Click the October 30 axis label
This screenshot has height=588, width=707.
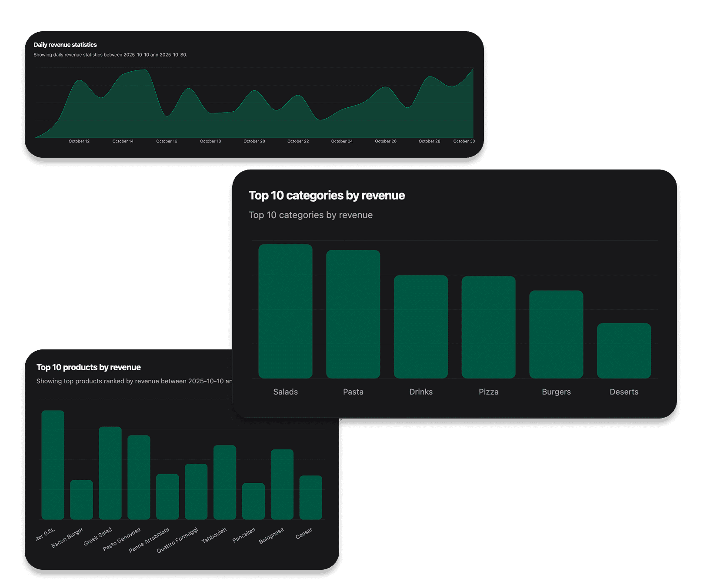tap(464, 141)
